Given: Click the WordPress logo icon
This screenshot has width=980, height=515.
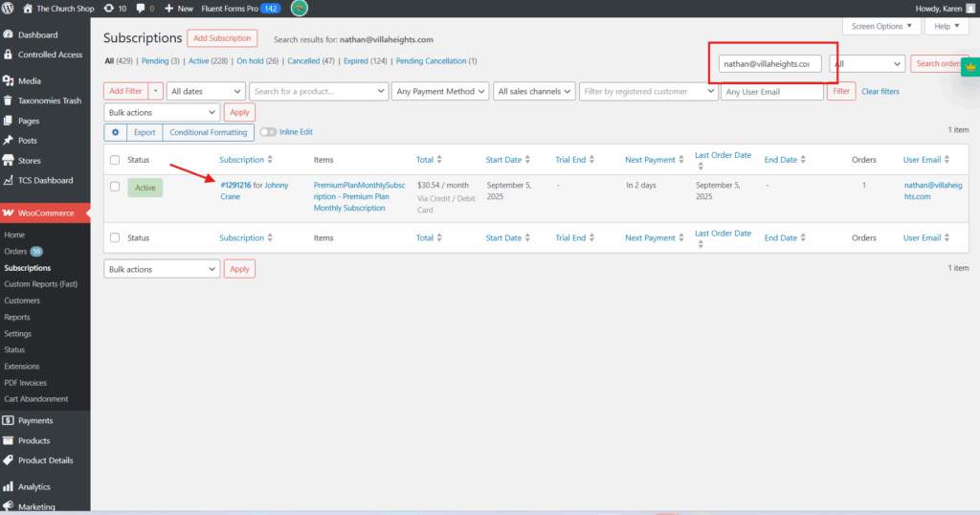Looking at the screenshot, I should 10,8.
